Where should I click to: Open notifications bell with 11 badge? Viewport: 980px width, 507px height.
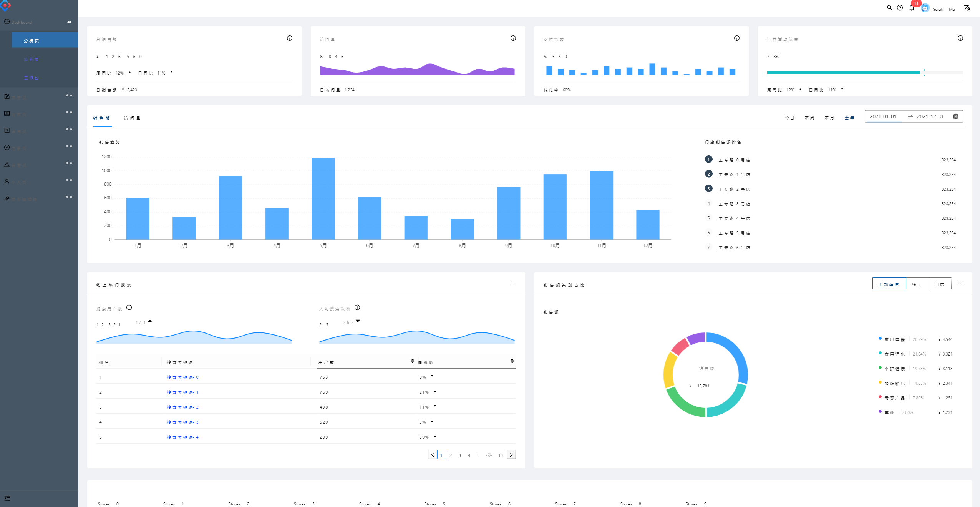pos(912,8)
